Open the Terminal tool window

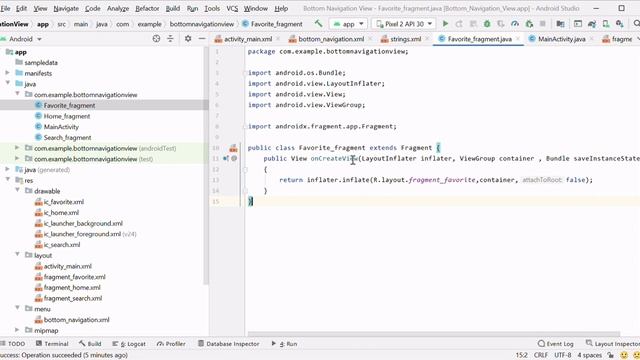point(52,344)
